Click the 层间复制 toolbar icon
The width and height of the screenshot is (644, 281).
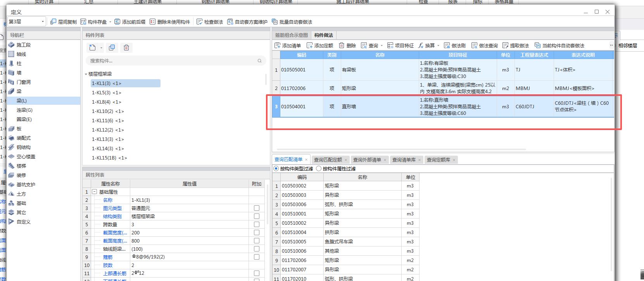(x=54, y=22)
